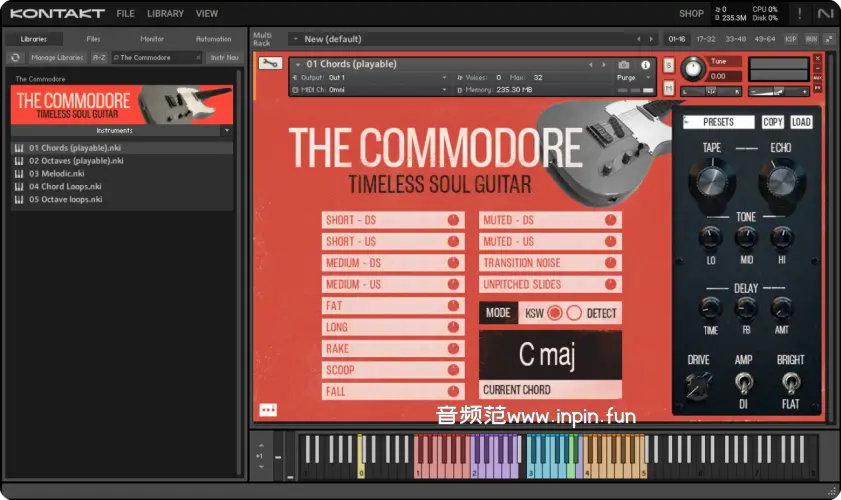Image resolution: width=841 pixels, height=500 pixels.
Task: Toggle the UNPITCHED SLIDES articulation dot
Action: (610, 284)
